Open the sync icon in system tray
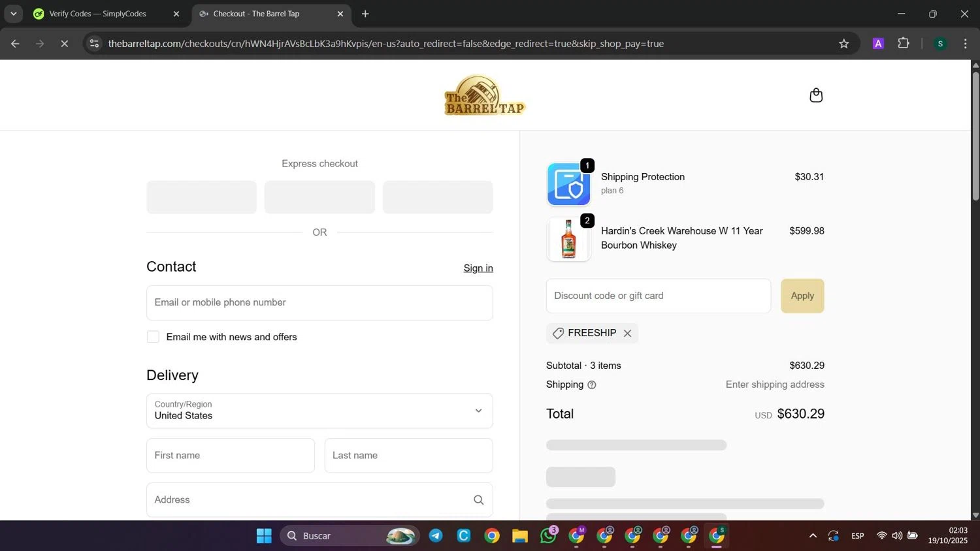Image resolution: width=980 pixels, height=551 pixels. pos(834,536)
